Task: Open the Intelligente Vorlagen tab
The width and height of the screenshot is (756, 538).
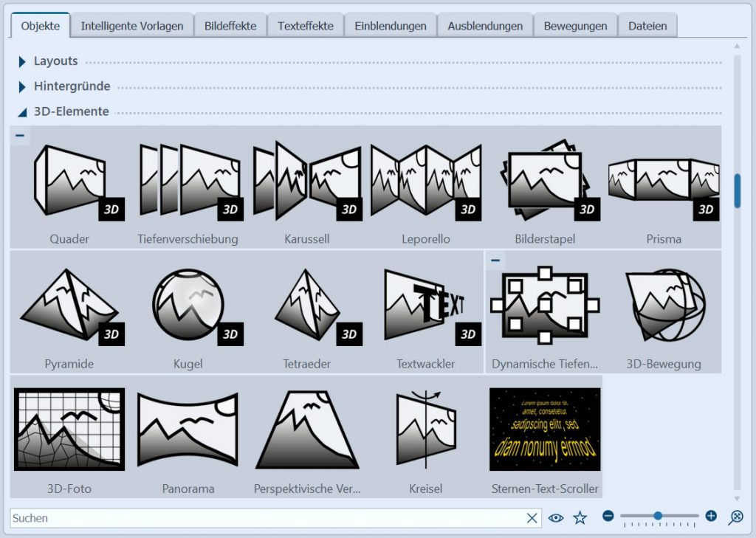Action: click(x=132, y=26)
